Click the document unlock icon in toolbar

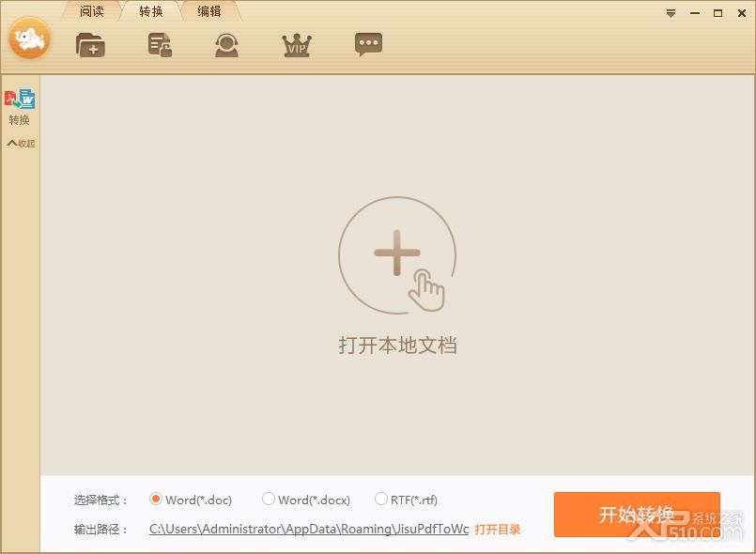click(160, 45)
